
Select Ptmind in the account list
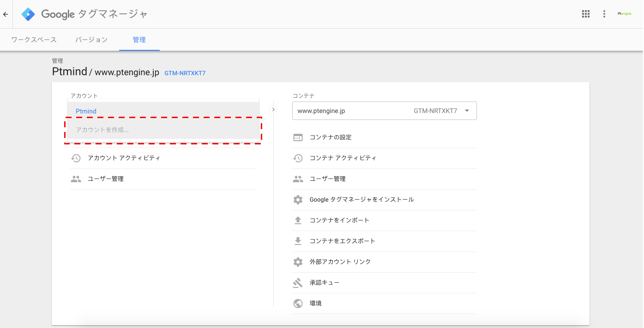click(x=86, y=111)
